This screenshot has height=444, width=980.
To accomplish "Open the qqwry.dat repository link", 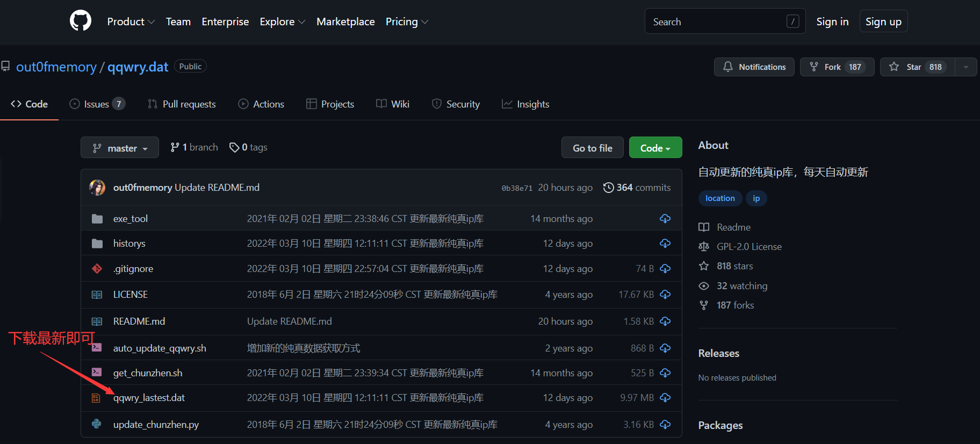I will (138, 67).
